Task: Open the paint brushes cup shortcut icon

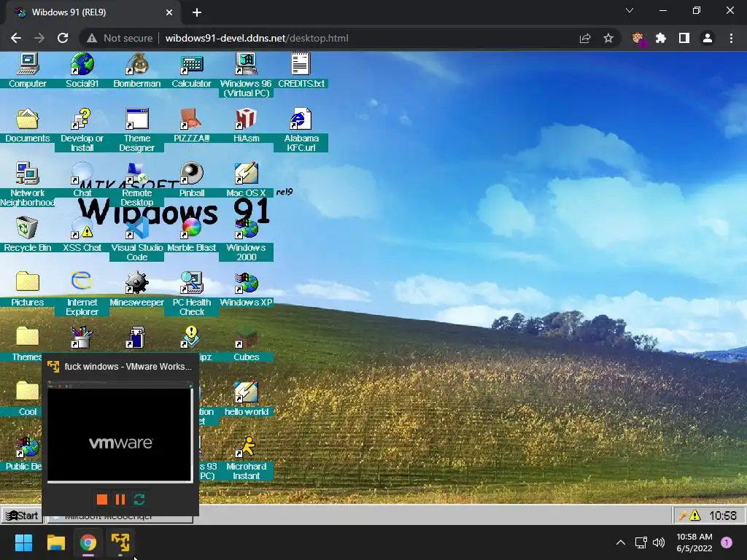Action: [x=82, y=338]
